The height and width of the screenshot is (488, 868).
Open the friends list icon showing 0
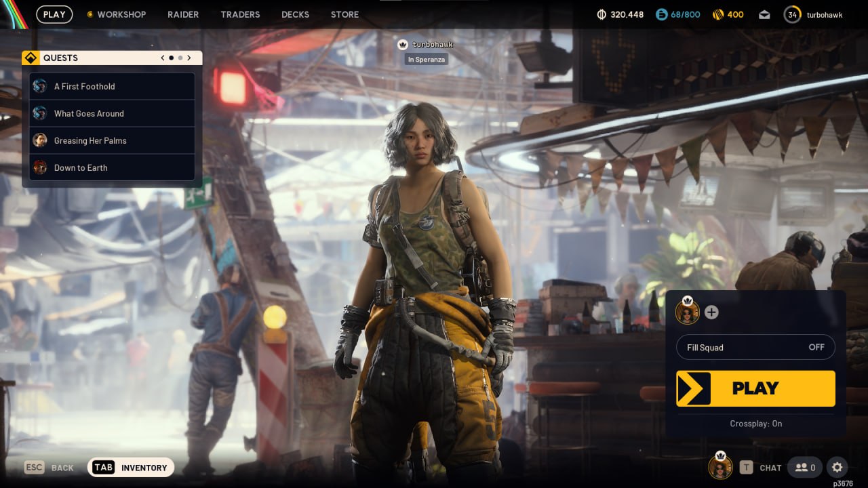(x=805, y=468)
